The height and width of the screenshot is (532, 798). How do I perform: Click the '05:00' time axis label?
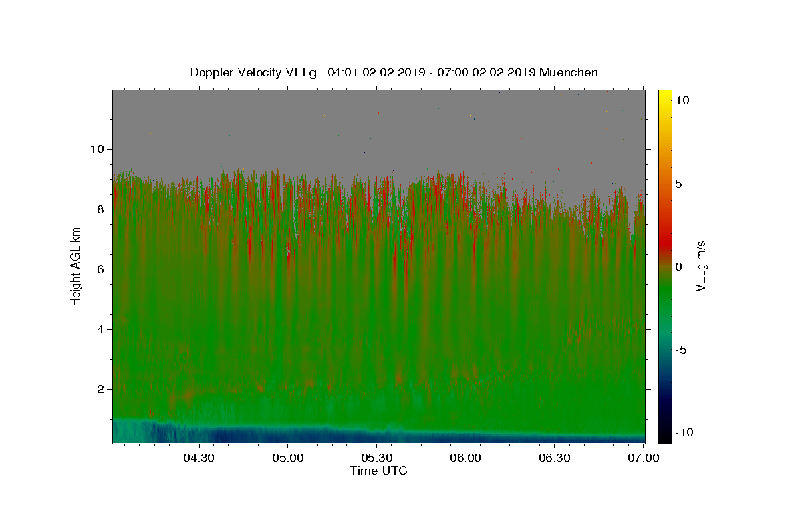tap(287, 458)
